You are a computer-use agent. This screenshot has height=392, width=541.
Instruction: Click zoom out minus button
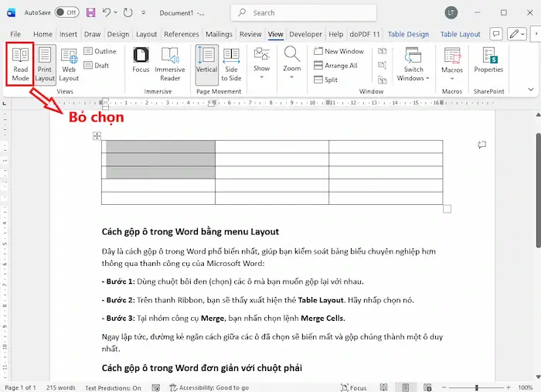[x=444, y=388]
